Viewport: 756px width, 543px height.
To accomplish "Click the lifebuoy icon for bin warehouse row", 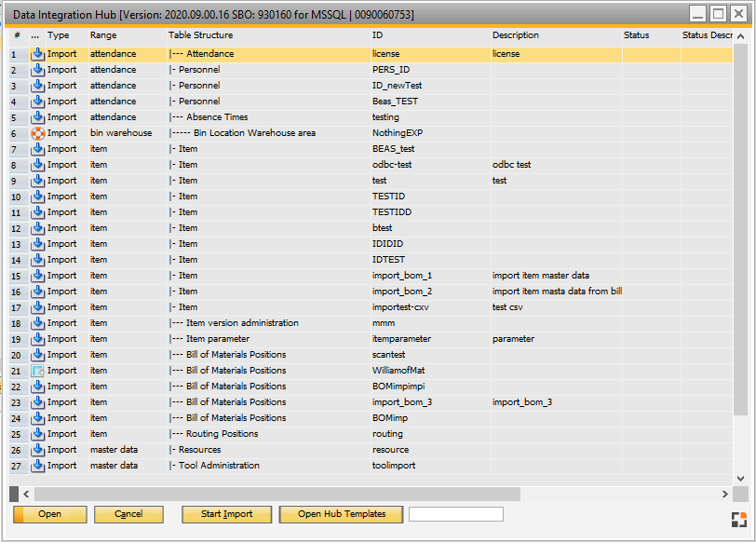I will click(x=38, y=133).
